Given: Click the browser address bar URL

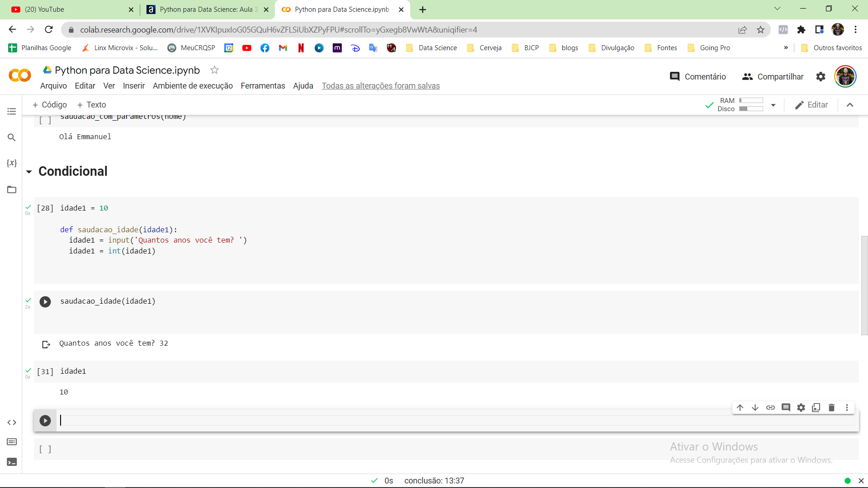Looking at the screenshot, I should (278, 30).
